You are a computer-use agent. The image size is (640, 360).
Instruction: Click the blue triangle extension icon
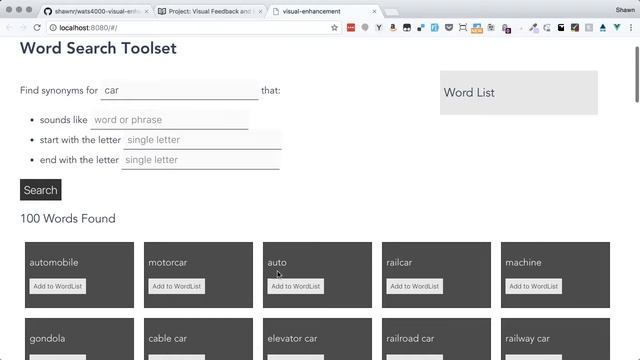603,28
